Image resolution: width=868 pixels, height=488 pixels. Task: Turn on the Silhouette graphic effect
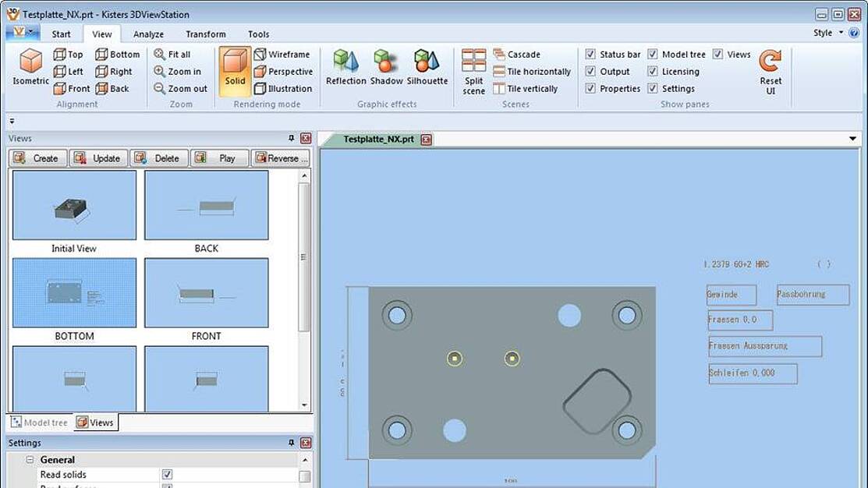[x=427, y=67]
